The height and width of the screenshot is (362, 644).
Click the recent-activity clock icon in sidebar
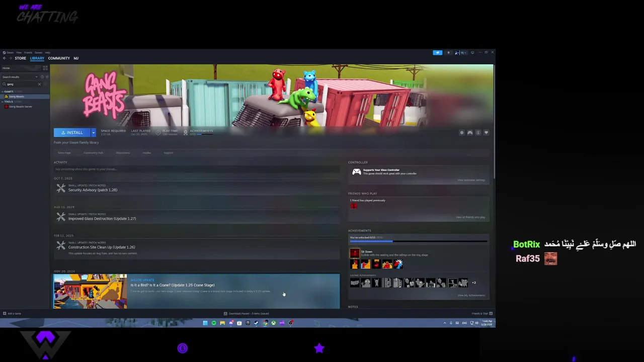pos(42,77)
